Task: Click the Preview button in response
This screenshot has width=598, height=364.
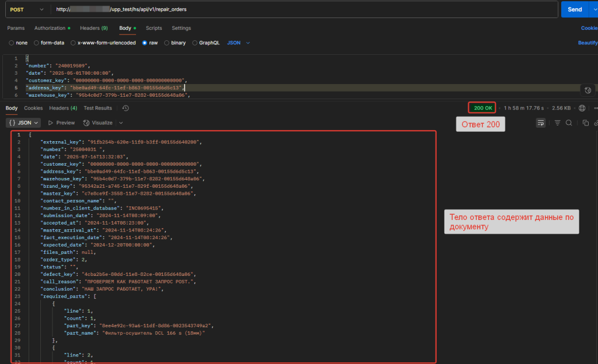Action: click(62, 123)
